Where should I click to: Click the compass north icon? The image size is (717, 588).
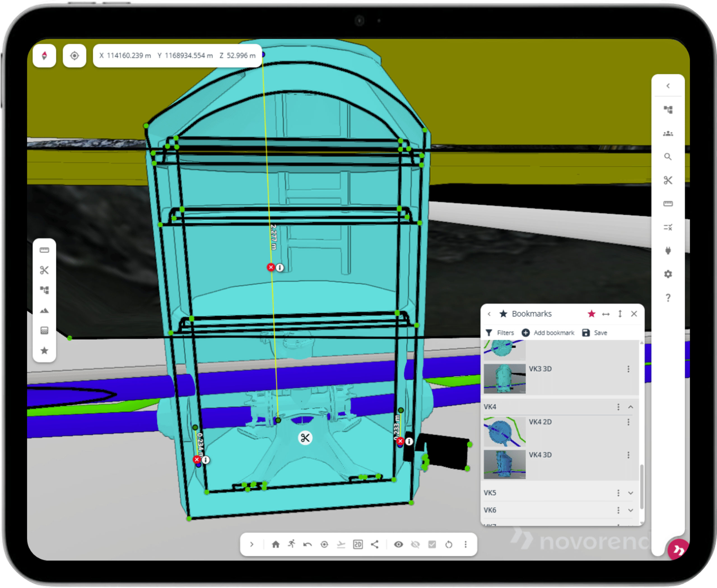click(x=44, y=55)
